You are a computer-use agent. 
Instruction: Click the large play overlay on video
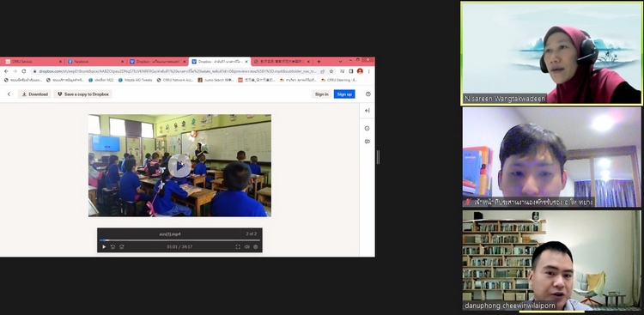[x=179, y=166]
